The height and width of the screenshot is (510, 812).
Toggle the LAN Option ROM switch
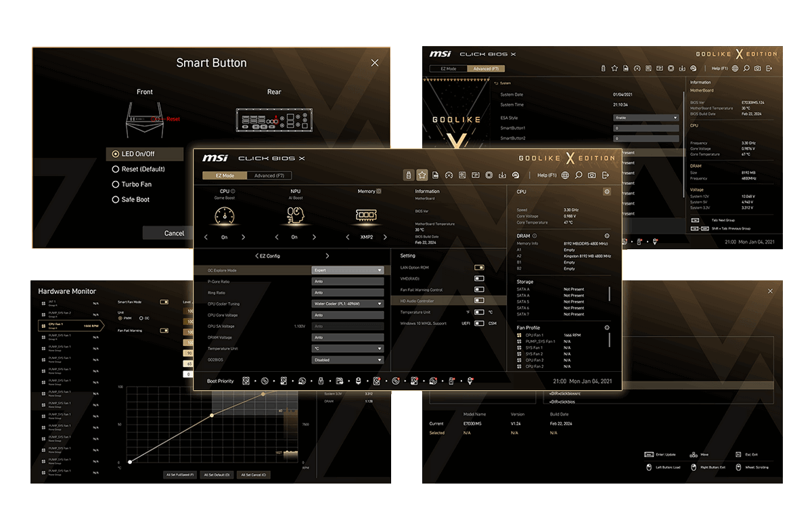point(479,268)
